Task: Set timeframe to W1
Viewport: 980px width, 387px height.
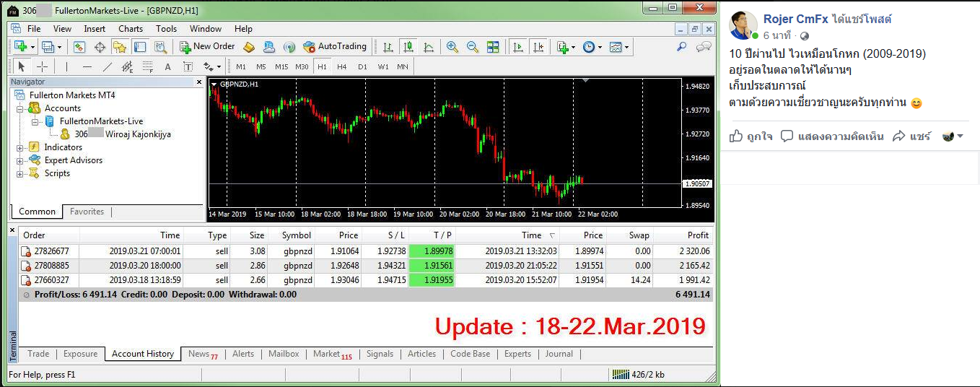Action: [382, 67]
